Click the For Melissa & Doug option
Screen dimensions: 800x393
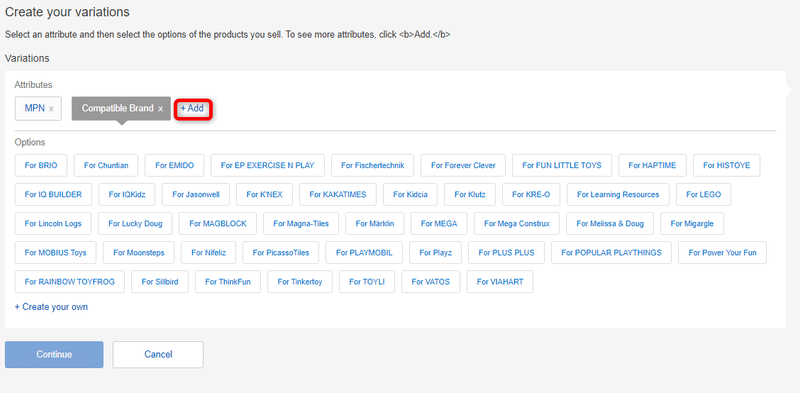click(610, 224)
